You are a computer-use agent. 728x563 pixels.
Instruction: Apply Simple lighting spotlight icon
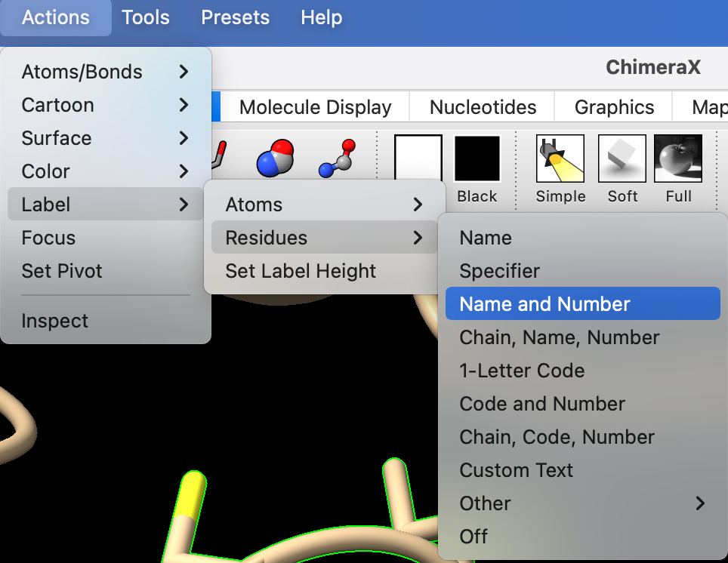pyautogui.click(x=560, y=158)
